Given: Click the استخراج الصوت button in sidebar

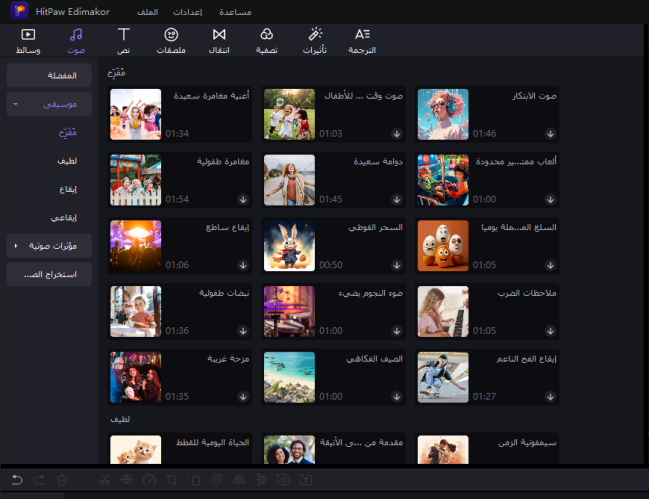Looking at the screenshot, I should point(48,273).
